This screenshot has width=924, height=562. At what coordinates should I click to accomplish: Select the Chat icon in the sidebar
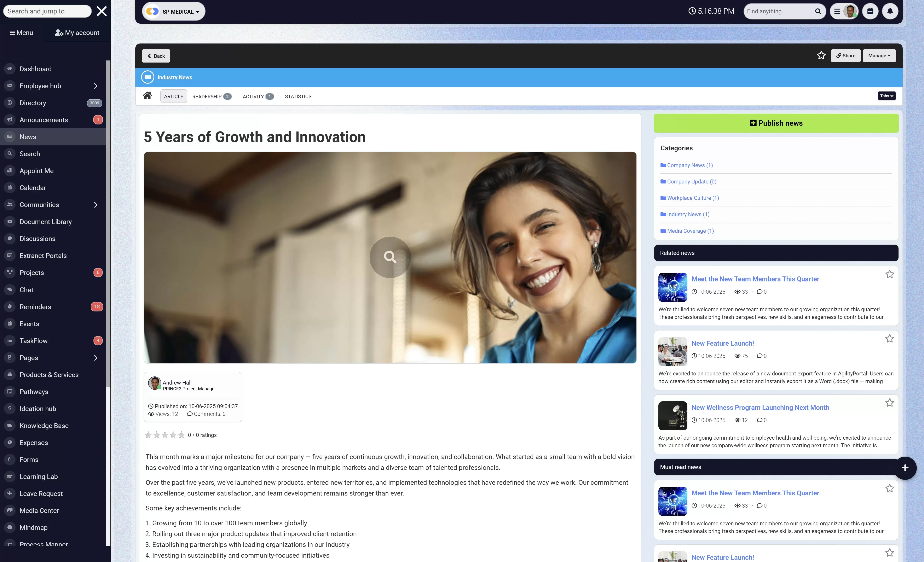pos(9,289)
